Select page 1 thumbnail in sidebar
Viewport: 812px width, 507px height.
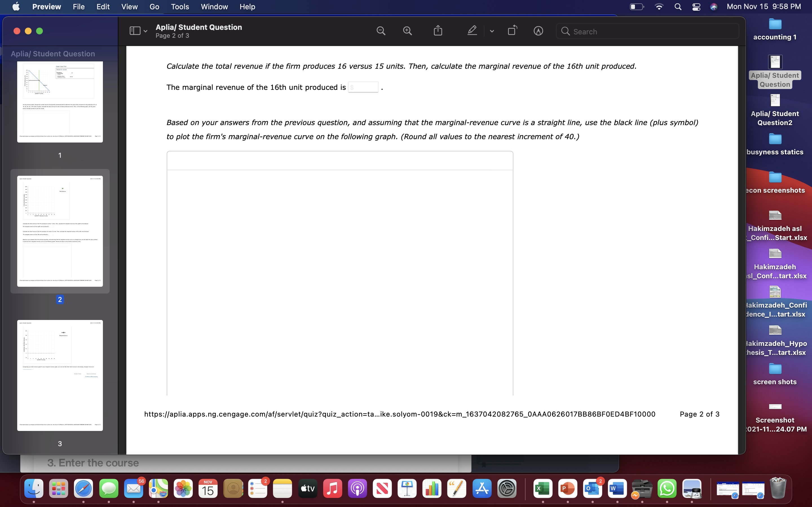60,102
